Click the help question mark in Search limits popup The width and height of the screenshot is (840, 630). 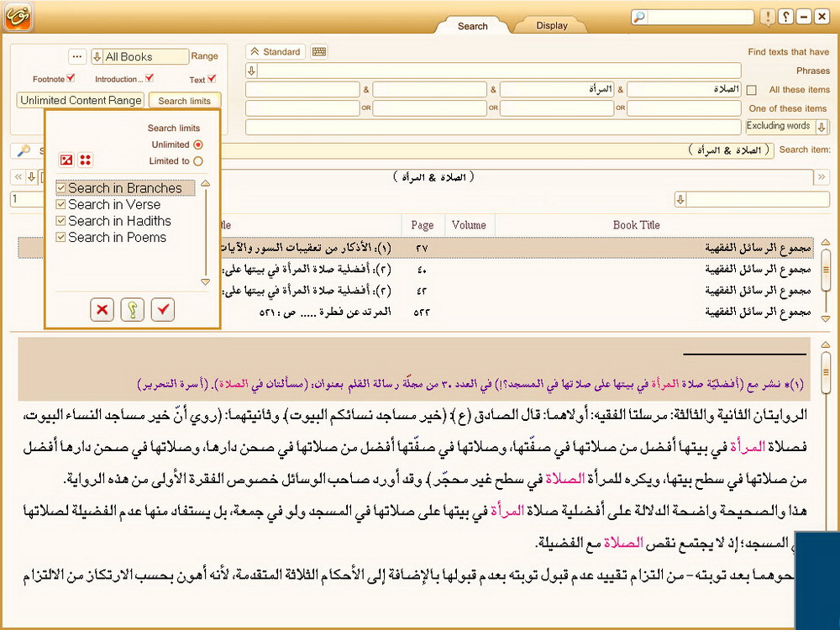(x=133, y=309)
